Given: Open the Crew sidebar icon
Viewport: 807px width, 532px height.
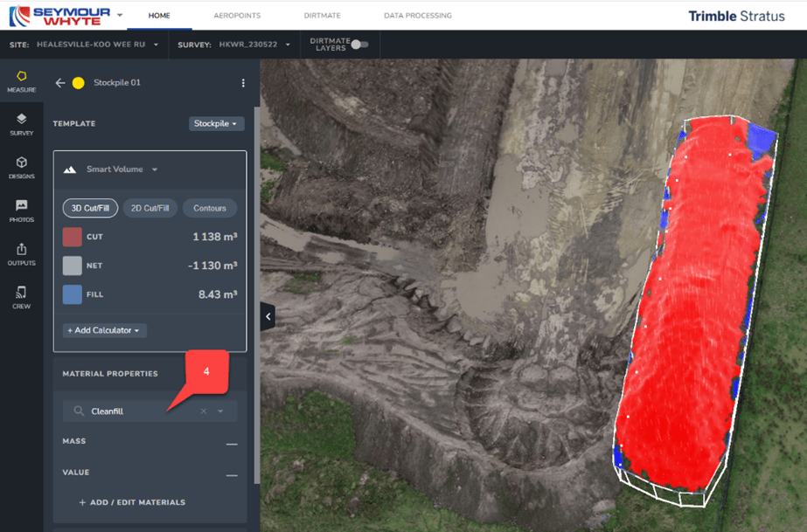Looking at the screenshot, I should pos(21,297).
